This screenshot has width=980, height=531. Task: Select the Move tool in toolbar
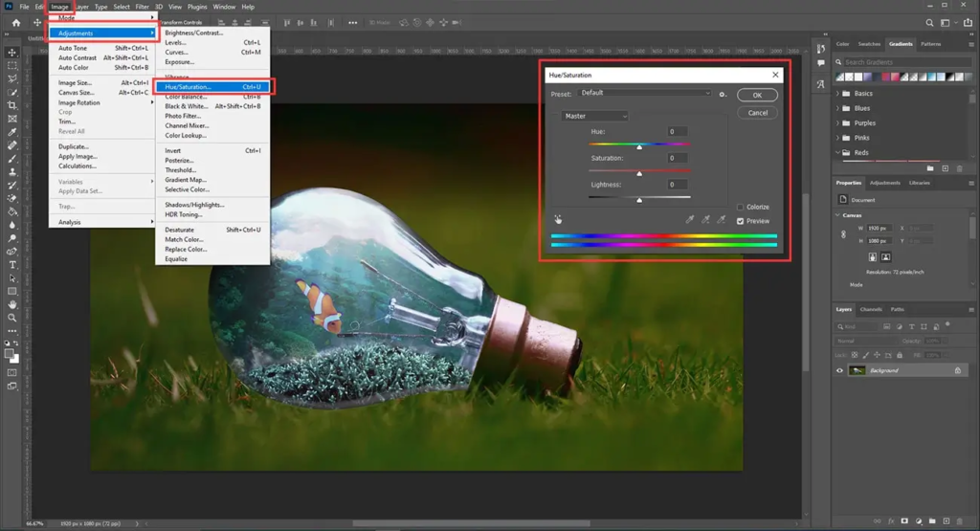(11, 53)
